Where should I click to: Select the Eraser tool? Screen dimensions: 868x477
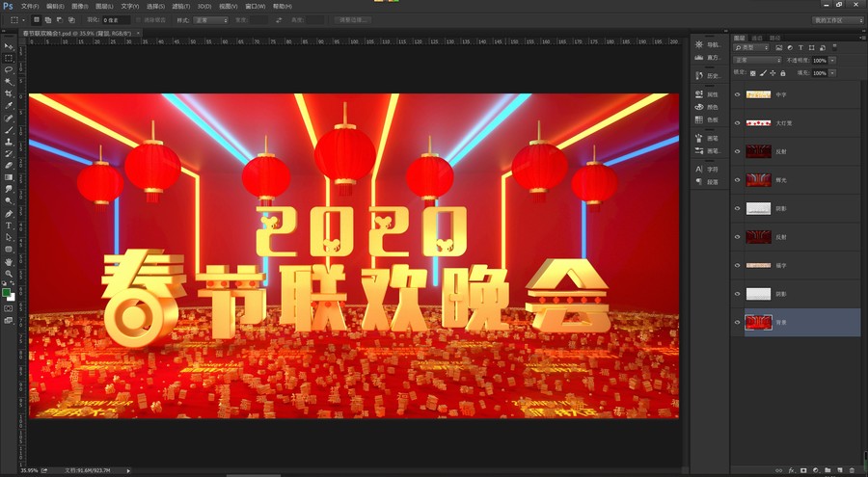9,166
